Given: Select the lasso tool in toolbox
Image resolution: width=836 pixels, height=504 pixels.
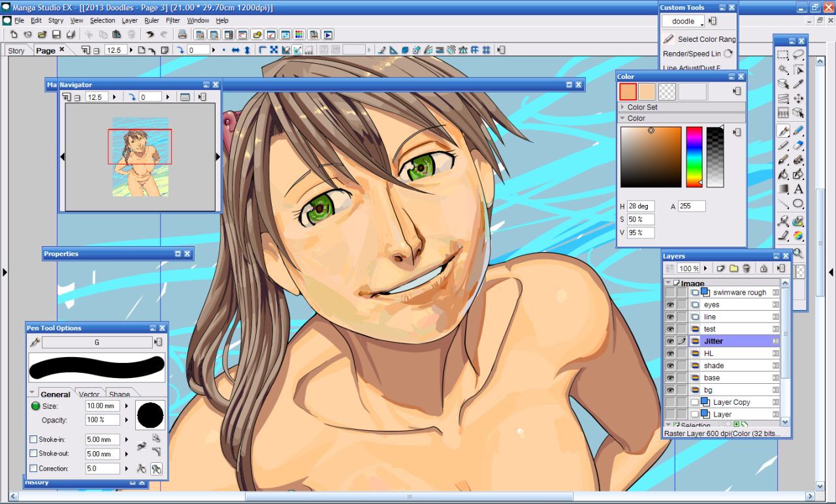Looking at the screenshot, I should tap(798, 55).
